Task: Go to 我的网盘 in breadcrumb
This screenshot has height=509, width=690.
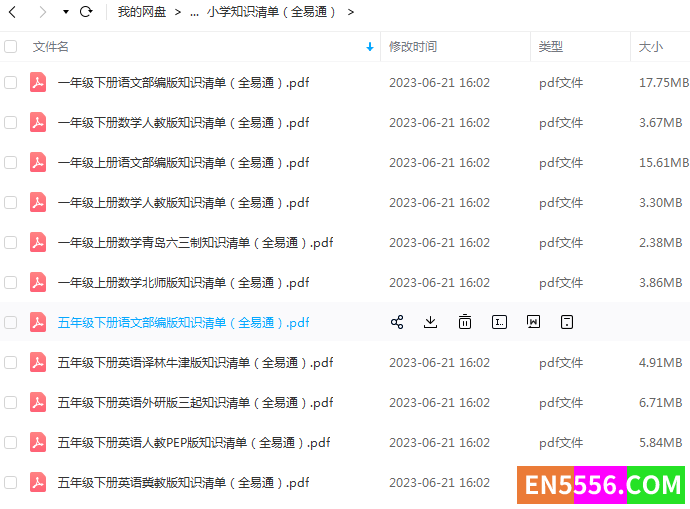Action: click(x=141, y=12)
